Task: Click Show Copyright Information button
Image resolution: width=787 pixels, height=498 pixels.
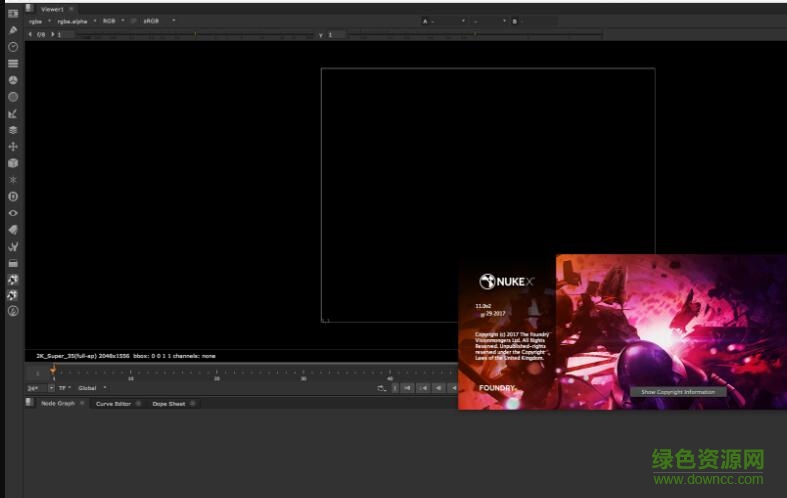Action: point(678,392)
